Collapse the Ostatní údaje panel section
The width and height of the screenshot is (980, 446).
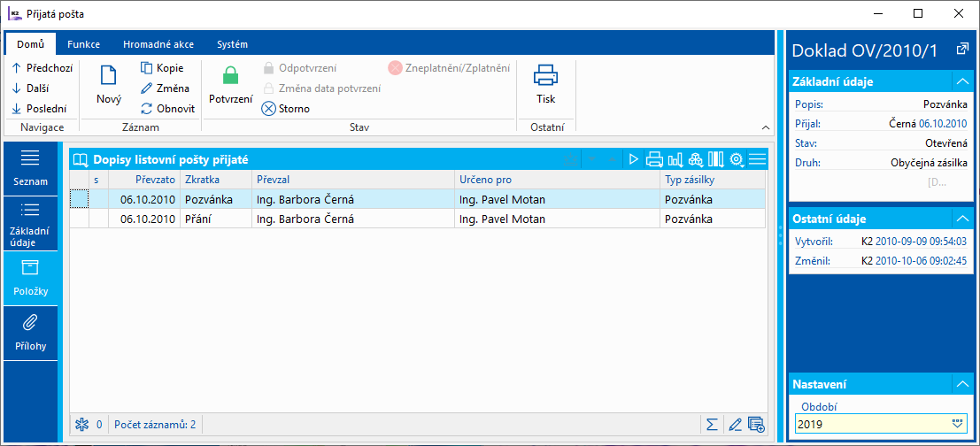(961, 219)
